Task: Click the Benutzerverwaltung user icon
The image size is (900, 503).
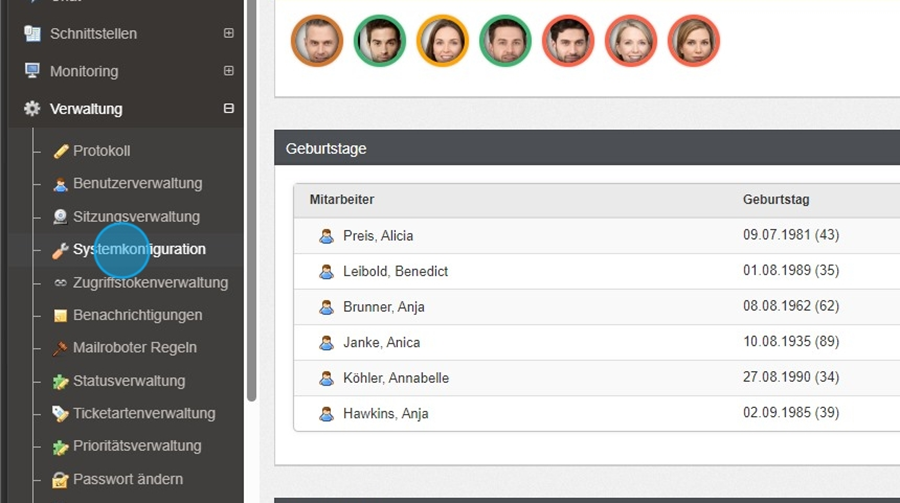Action: click(60, 184)
